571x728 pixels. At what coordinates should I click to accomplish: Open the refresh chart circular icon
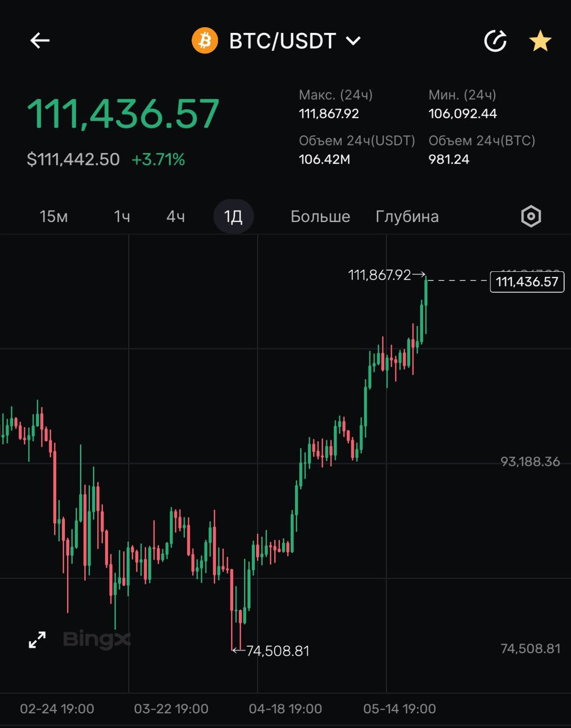coord(495,41)
